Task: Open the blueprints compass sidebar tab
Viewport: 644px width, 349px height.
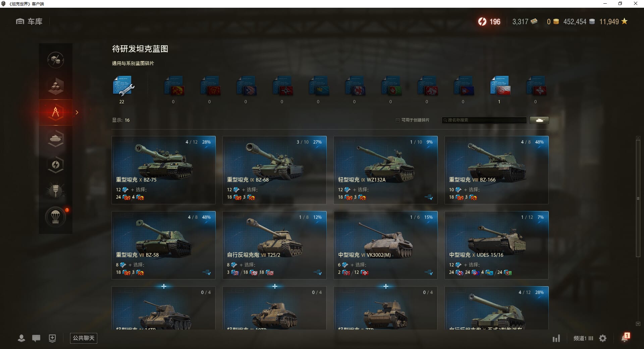Action: pyautogui.click(x=56, y=112)
